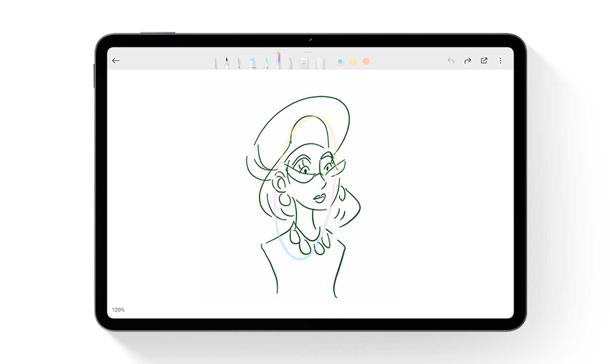Screen dimensions: 610x364
Task: Go back using the left arrow
Action: 116,61
